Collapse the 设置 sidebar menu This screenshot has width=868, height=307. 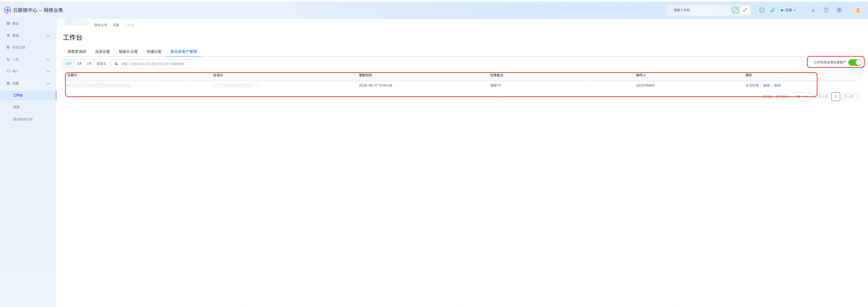tap(48, 83)
